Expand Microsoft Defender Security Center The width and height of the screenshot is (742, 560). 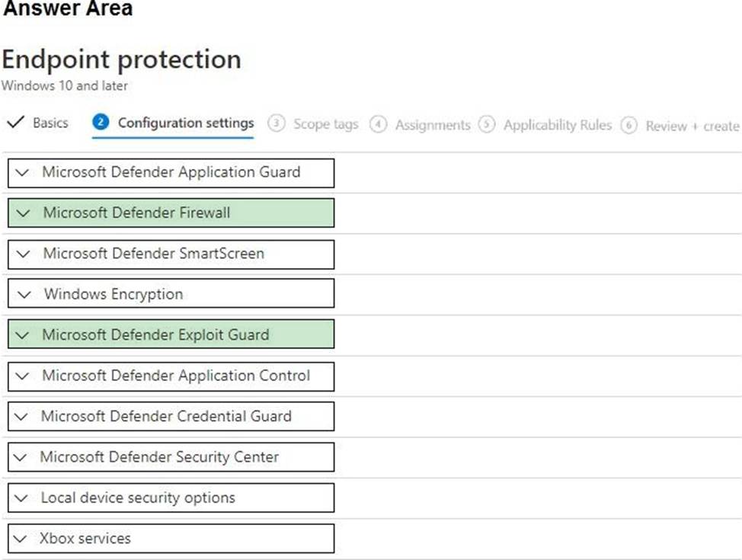(x=171, y=457)
